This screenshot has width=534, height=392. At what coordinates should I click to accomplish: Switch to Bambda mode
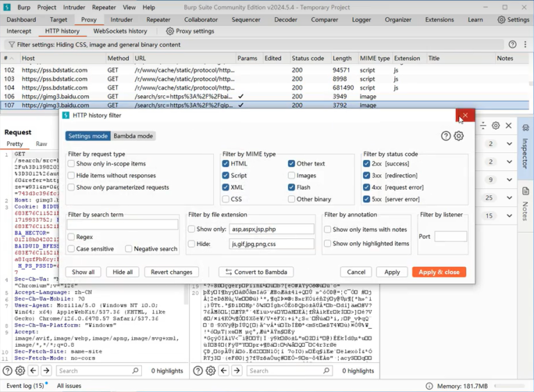[x=133, y=136]
